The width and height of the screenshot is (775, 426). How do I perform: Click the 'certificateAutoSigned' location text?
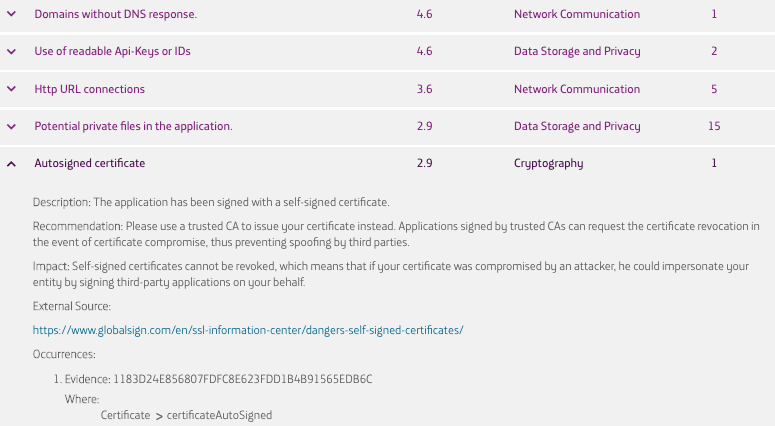click(x=219, y=415)
